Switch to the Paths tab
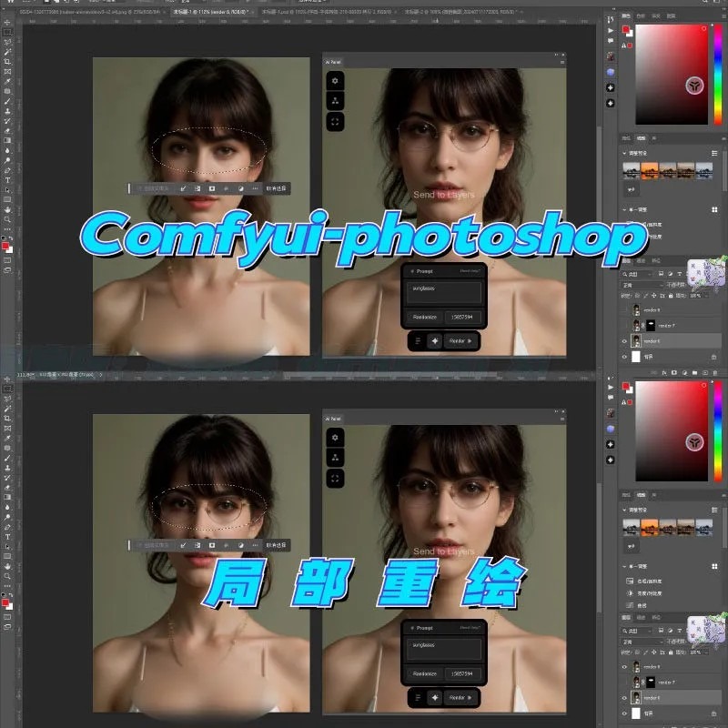This screenshot has height=728, width=728. (x=655, y=261)
